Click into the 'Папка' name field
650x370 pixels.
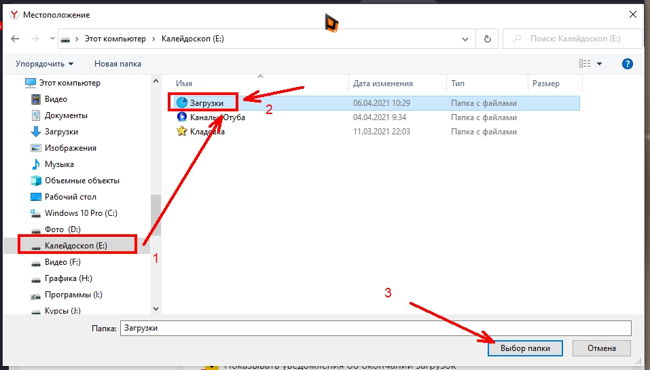coord(376,328)
